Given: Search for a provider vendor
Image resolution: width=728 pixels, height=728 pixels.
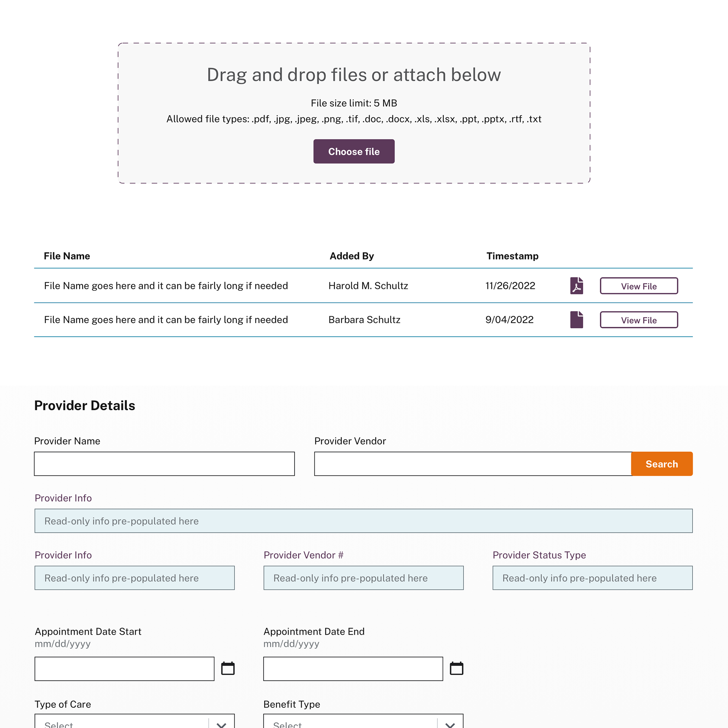Looking at the screenshot, I should 662,464.
